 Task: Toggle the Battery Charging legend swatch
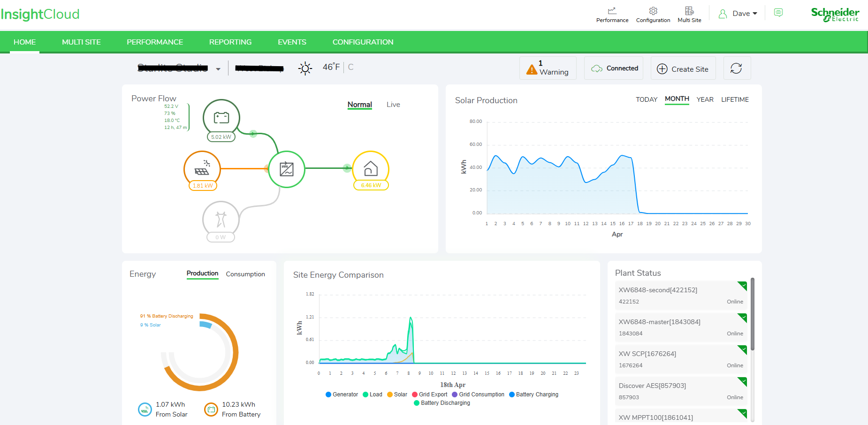(x=512, y=395)
